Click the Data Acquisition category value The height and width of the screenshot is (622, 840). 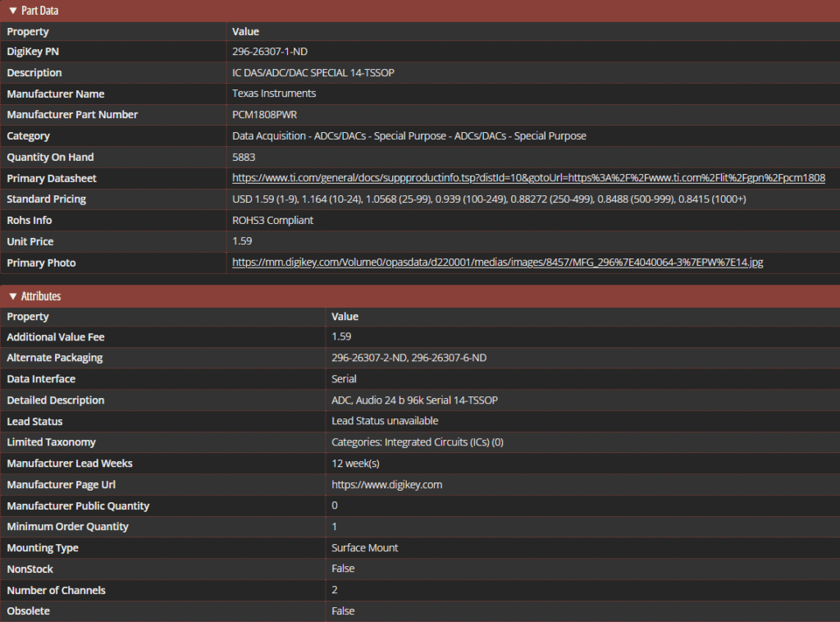[x=409, y=136]
